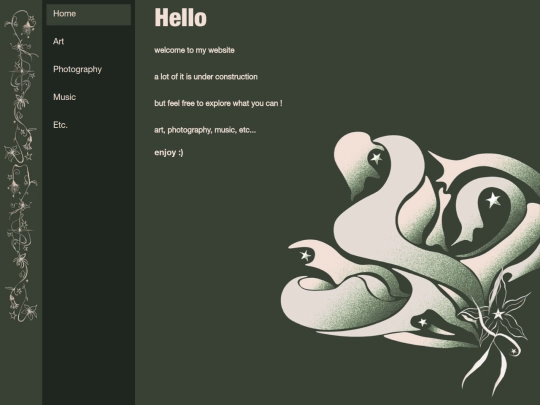Click the 'but feel free to explore' line

218,103
